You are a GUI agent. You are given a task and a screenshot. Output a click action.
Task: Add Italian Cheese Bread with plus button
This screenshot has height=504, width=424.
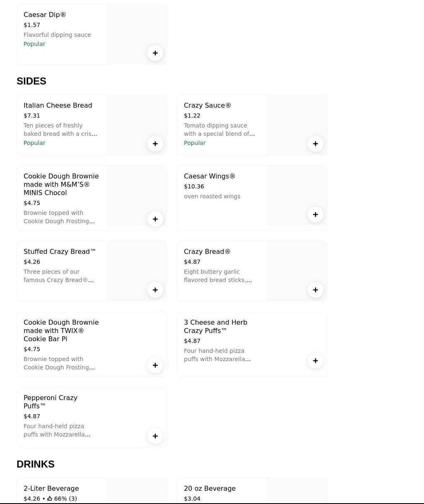[x=155, y=144]
